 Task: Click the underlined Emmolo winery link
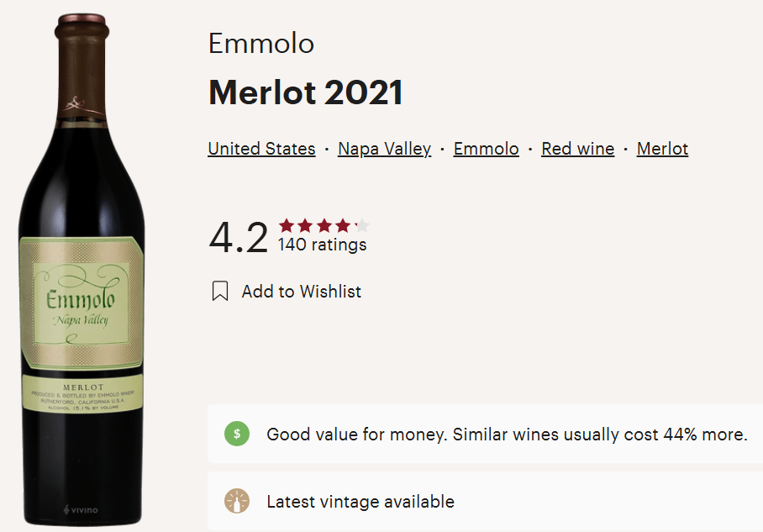[486, 149]
